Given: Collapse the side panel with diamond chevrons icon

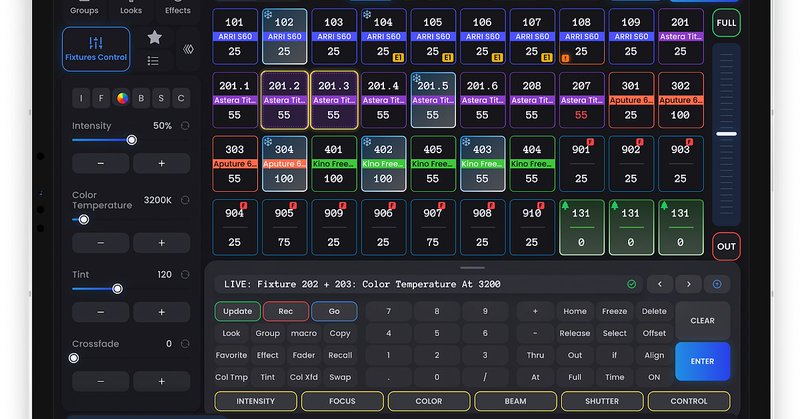Looking at the screenshot, I should pos(188,49).
